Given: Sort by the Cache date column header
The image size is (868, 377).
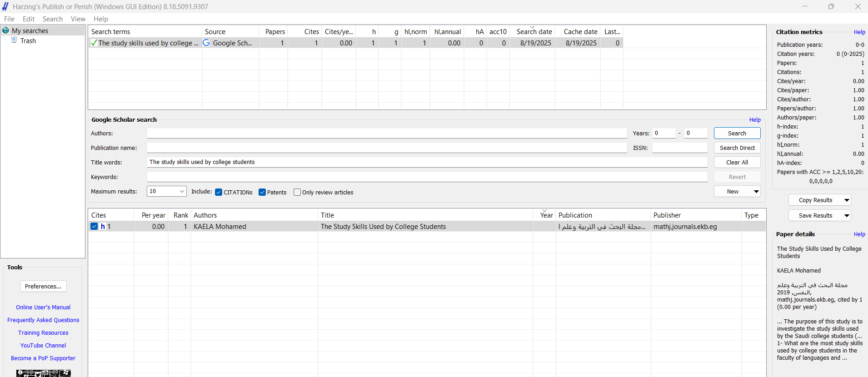Looking at the screenshot, I should [578, 32].
